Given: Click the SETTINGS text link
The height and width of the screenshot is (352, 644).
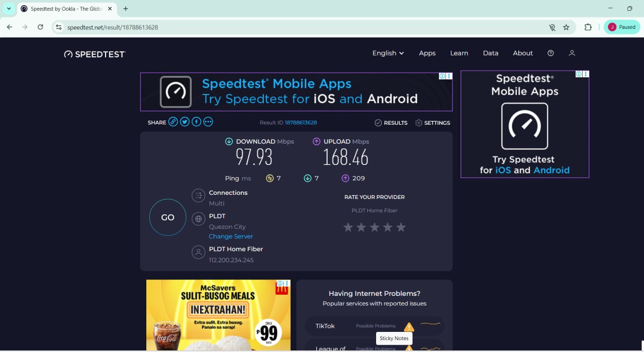Looking at the screenshot, I should pyautogui.click(x=437, y=123).
